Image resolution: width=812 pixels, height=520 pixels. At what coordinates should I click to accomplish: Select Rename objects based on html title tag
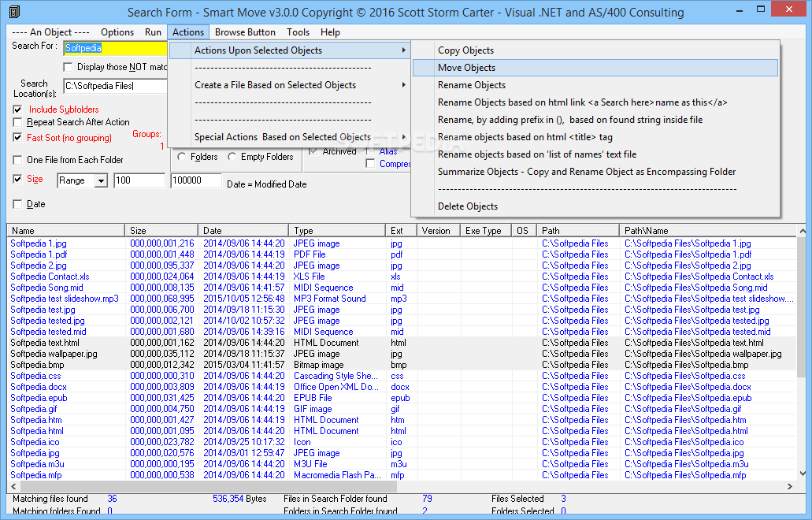pyautogui.click(x=595, y=137)
